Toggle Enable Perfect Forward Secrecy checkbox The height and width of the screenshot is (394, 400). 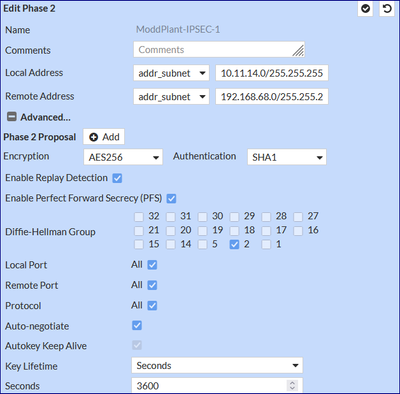click(171, 198)
